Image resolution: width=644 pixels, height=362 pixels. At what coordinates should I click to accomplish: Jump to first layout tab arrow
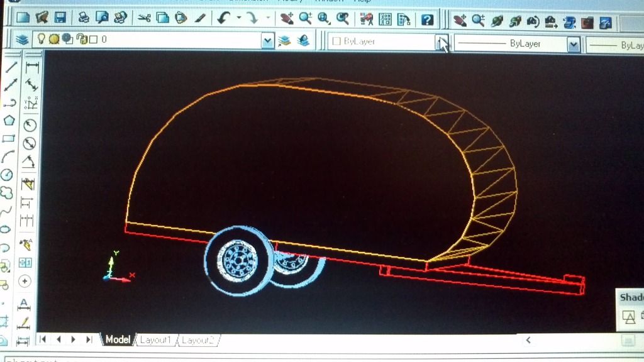click(42, 339)
